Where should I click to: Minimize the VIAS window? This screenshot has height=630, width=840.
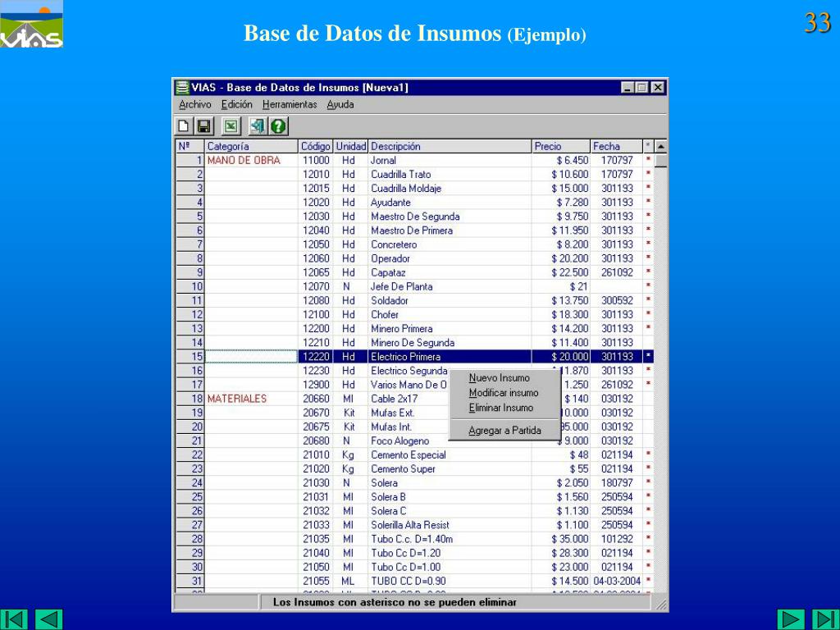point(628,87)
